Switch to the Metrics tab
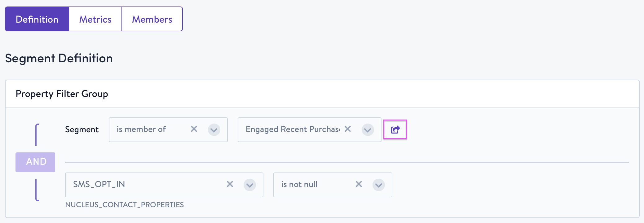Image resolution: width=644 pixels, height=223 pixels. tap(95, 19)
